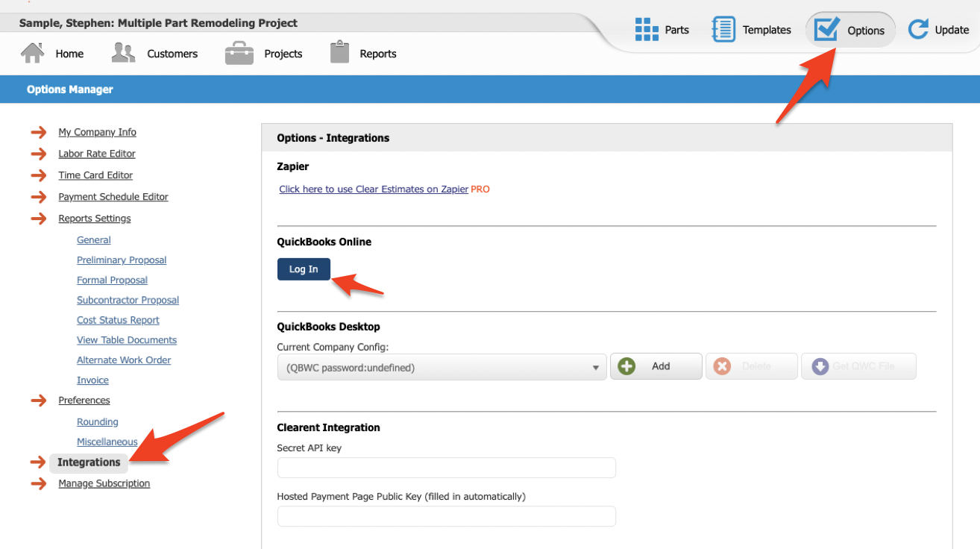Viewport: 980px width, 549px height.
Task: Open Preferences link
Action: coord(84,401)
